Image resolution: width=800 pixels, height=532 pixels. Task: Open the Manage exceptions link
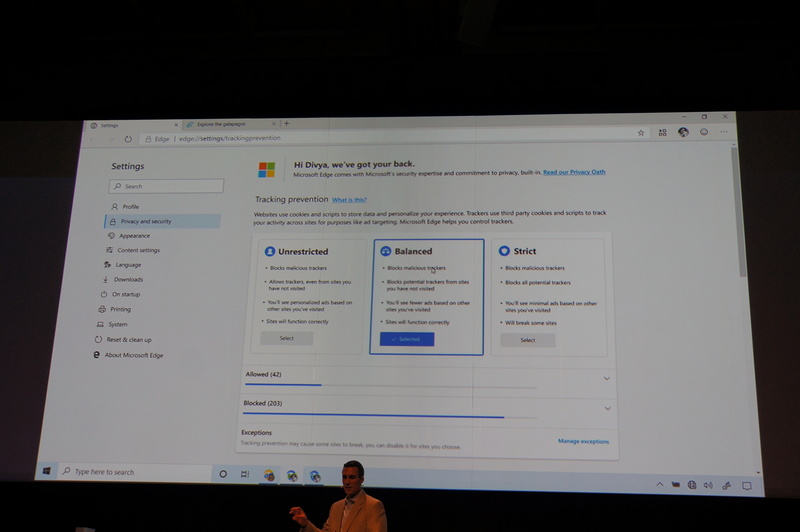(x=583, y=441)
